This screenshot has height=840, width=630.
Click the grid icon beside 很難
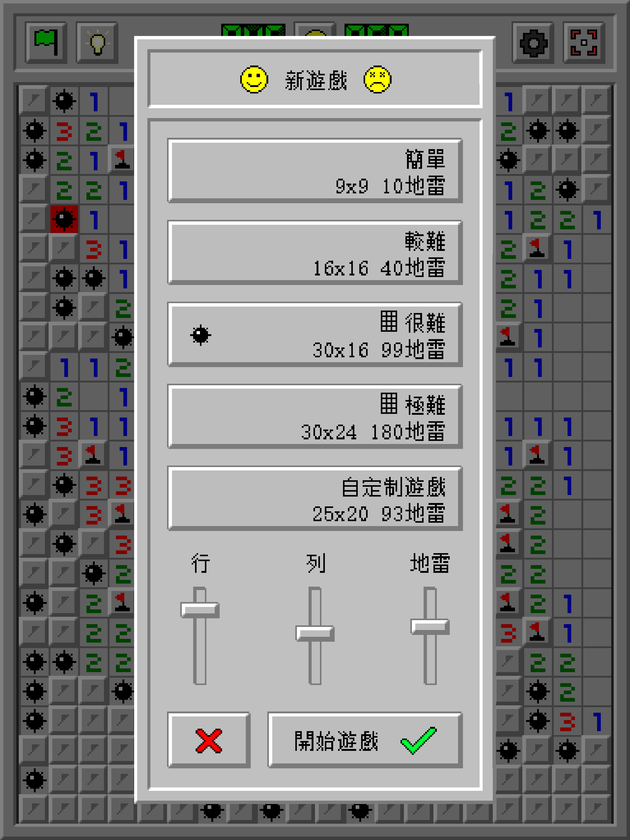coord(389,321)
